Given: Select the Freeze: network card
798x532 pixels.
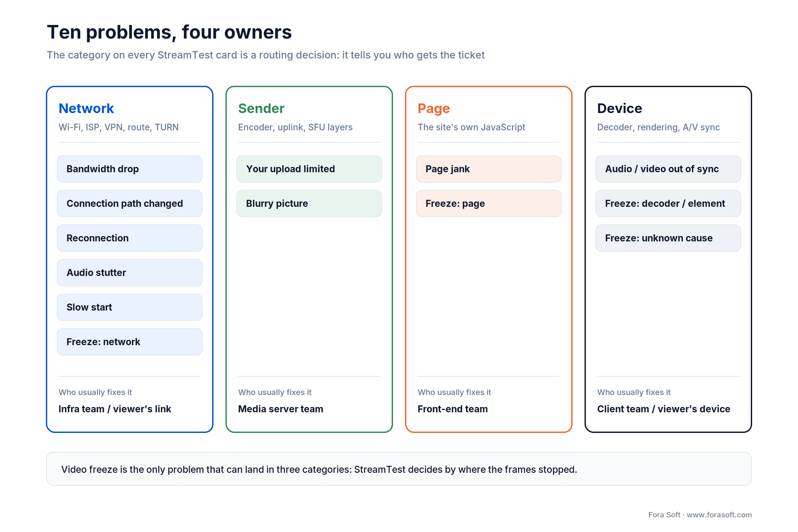Looking at the screenshot, I should pos(130,342).
